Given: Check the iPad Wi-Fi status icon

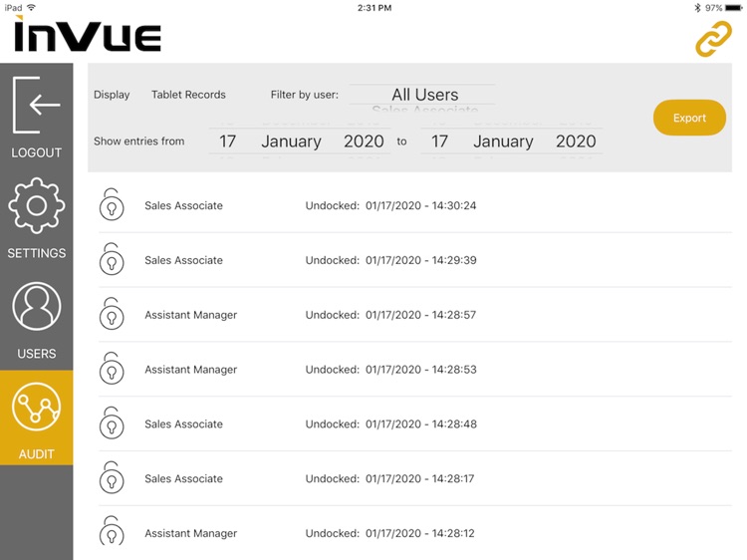Looking at the screenshot, I should click(x=32, y=8).
